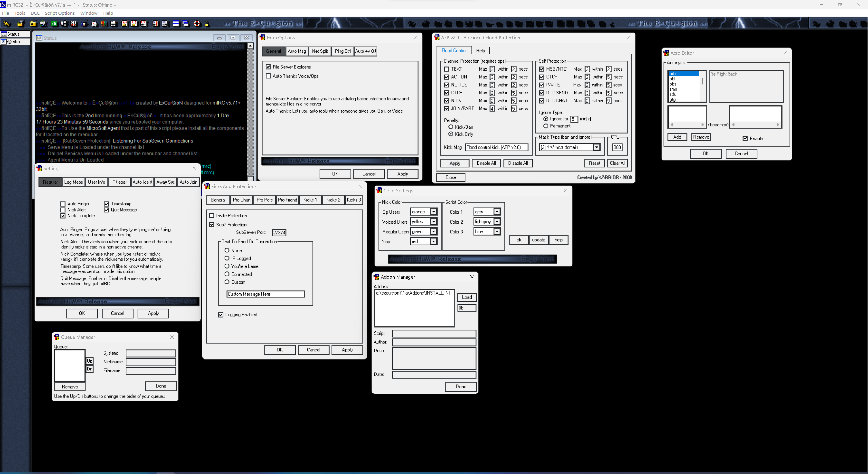Expand the Op Users color dropdown
The width and height of the screenshot is (868, 474).
coord(434,212)
